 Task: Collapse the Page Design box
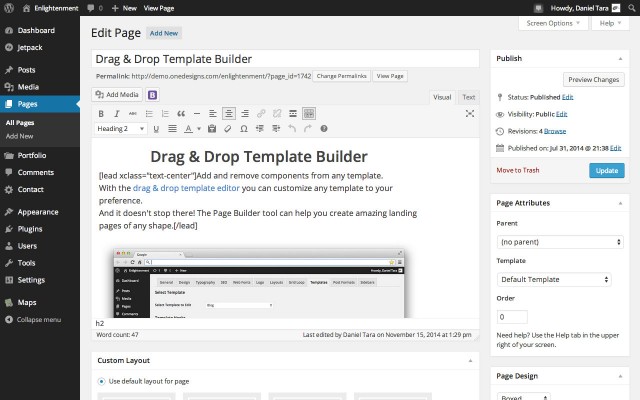coord(620,376)
